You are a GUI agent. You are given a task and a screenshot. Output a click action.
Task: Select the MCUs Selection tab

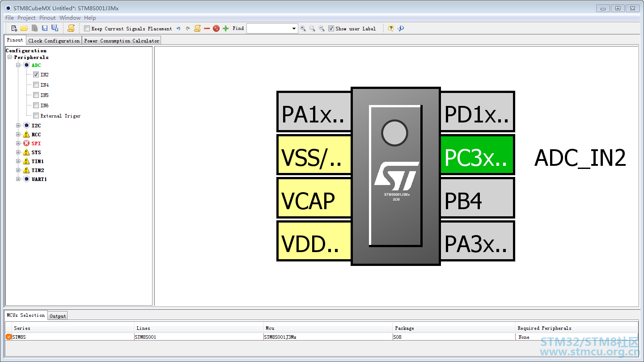26,315
